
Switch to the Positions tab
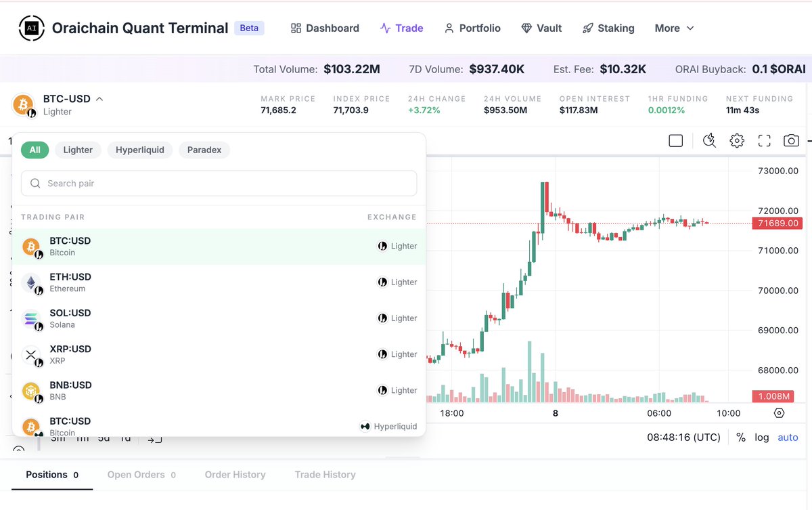click(52, 475)
